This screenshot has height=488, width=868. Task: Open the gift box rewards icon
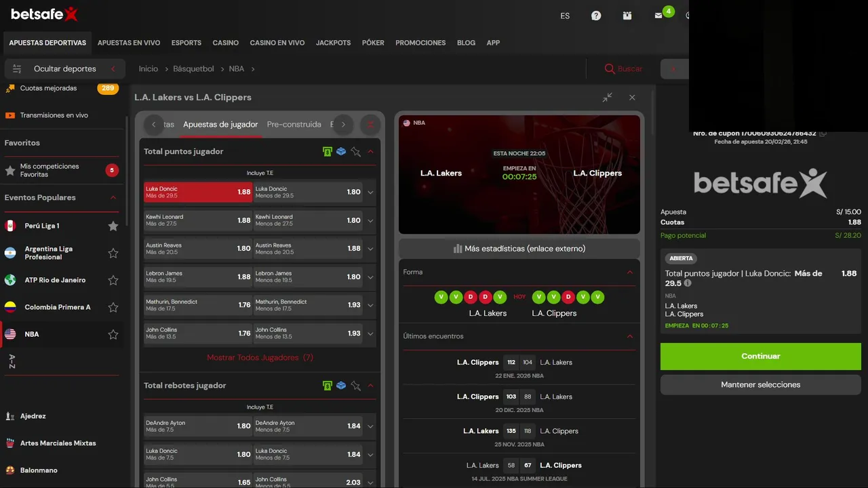click(x=627, y=16)
